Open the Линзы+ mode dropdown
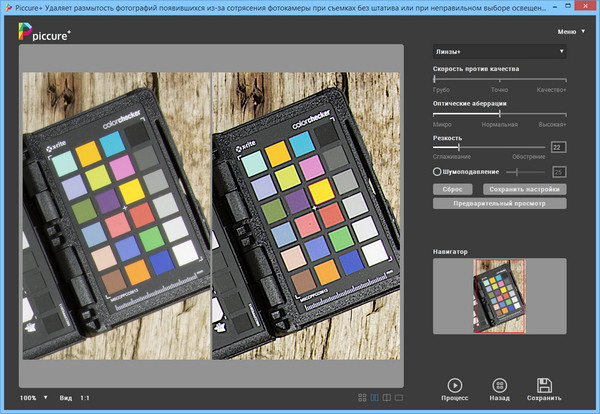This screenshot has width=600, height=414. pos(499,50)
